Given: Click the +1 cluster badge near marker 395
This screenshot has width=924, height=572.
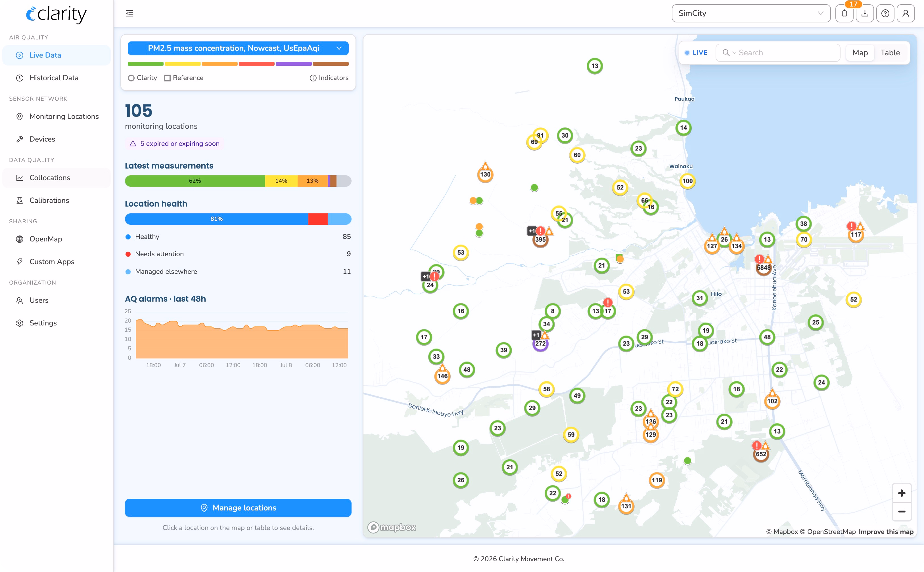Looking at the screenshot, I should point(532,231).
